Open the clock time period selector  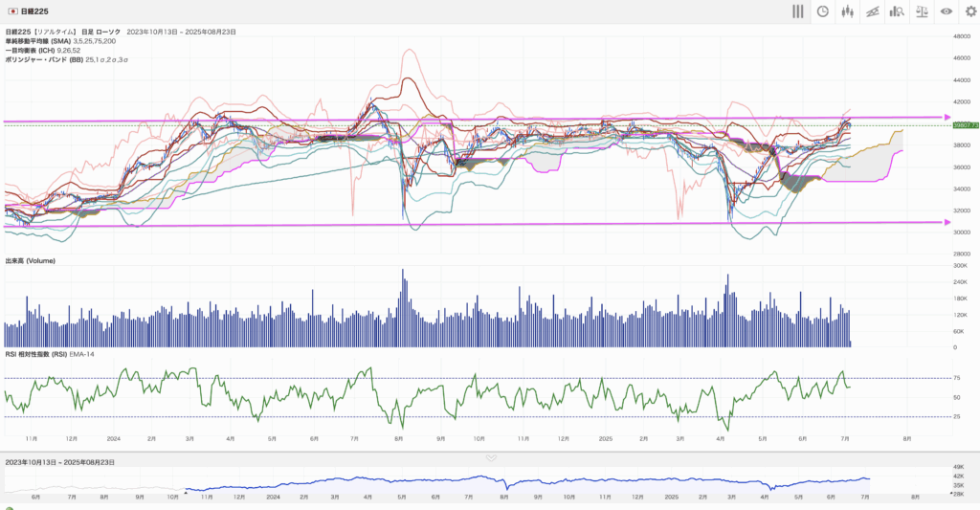(x=822, y=11)
